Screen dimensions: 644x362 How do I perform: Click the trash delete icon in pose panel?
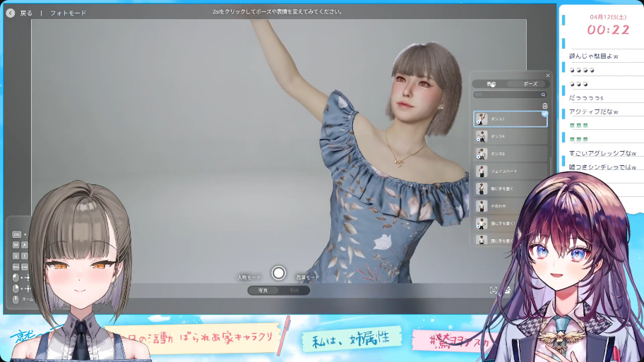[544, 106]
